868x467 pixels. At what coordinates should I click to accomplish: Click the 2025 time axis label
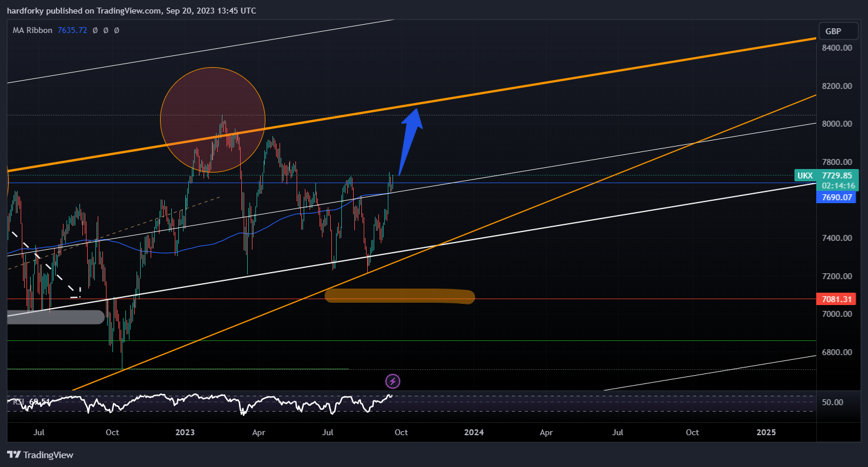tap(766, 432)
